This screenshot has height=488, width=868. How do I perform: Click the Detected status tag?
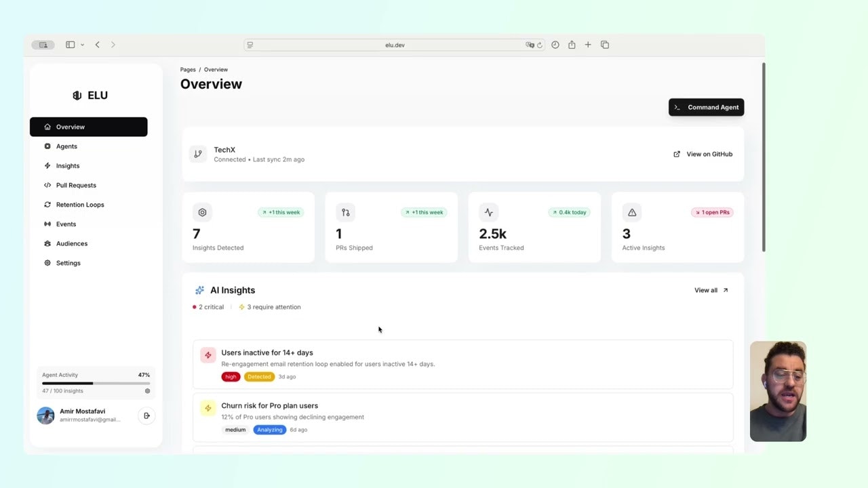pyautogui.click(x=259, y=377)
